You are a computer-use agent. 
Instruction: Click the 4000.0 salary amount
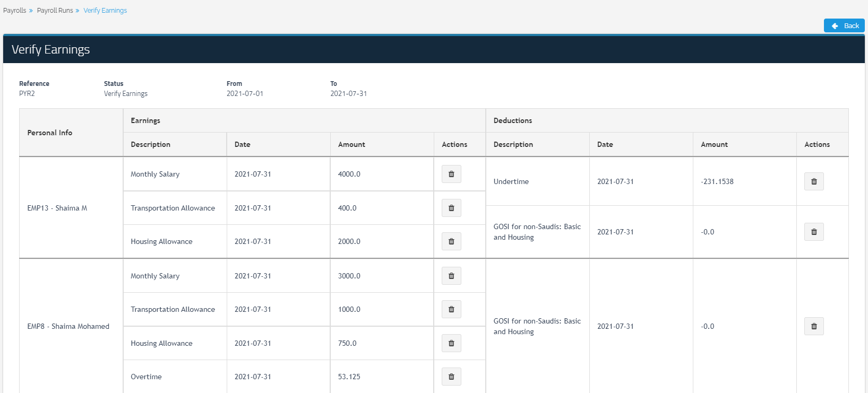coord(349,174)
